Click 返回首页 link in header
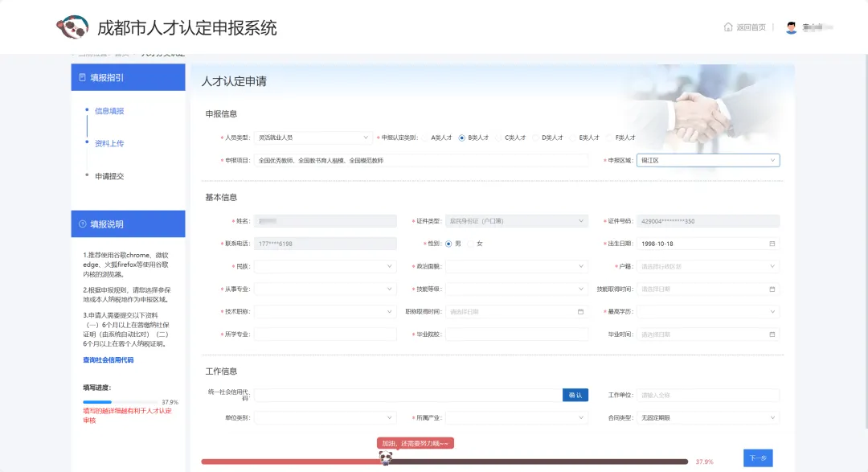 [751, 27]
